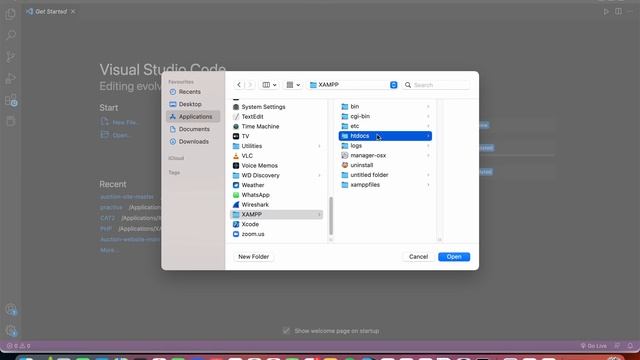Screen dimensions: 640x360
Task: Click Open button in dialog
Action: click(454, 257)
